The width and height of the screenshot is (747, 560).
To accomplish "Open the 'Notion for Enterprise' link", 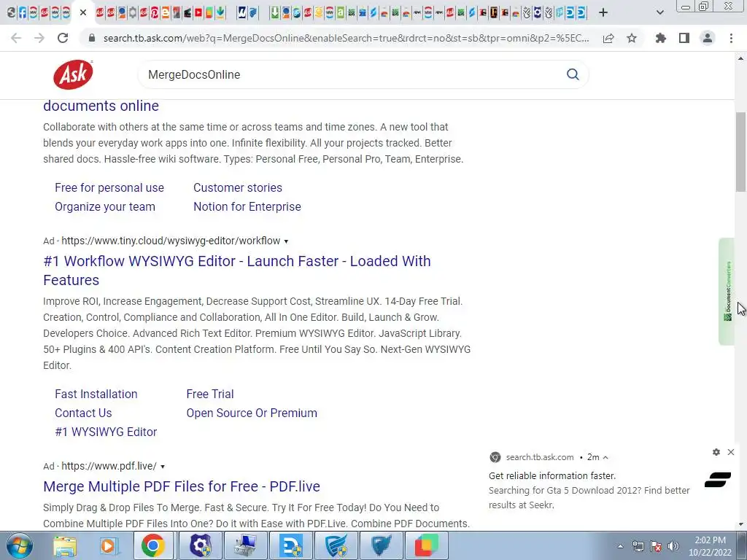I will point(247,206).
